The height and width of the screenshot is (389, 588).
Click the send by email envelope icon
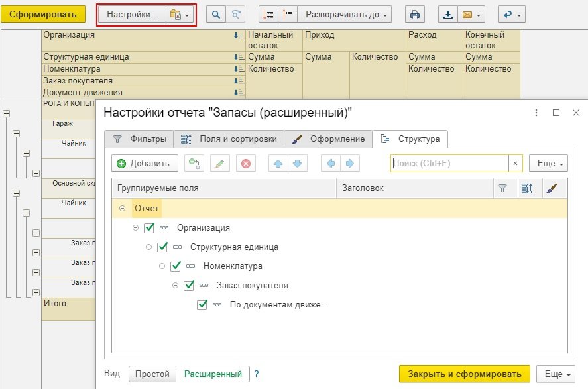(471, 14)
